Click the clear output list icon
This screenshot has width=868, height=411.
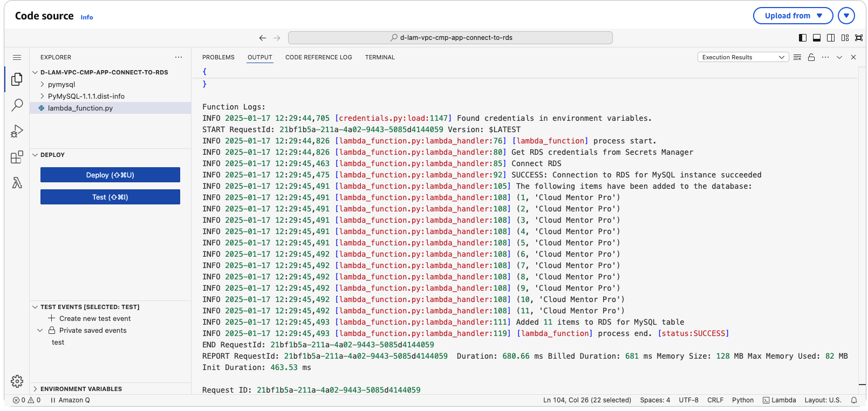tap(797, 57)
